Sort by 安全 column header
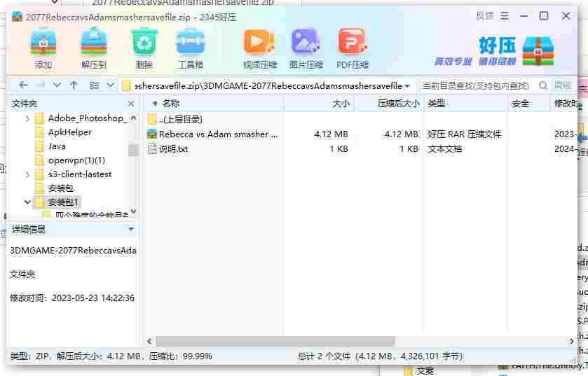 pos(520,104)
